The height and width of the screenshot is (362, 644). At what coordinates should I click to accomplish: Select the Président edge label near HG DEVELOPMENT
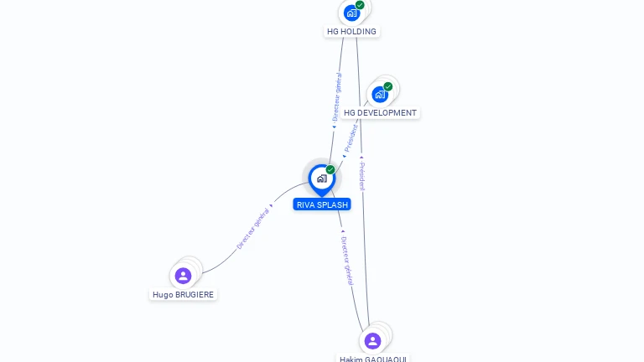pos(351,138)
